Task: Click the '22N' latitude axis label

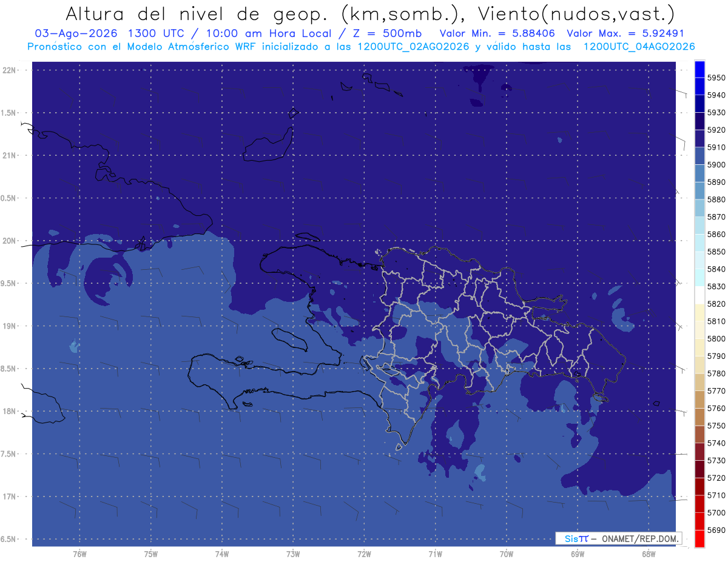Action: pyautogui.click(x=10, y=70)
